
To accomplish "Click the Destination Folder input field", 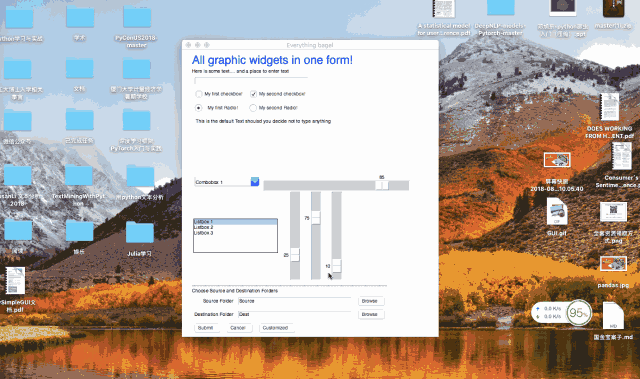I will tap(294, 315).
